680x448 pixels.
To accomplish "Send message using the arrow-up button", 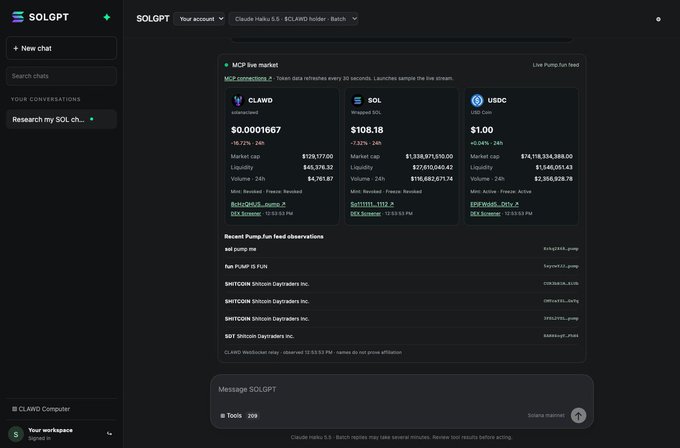I will (578, 415).
